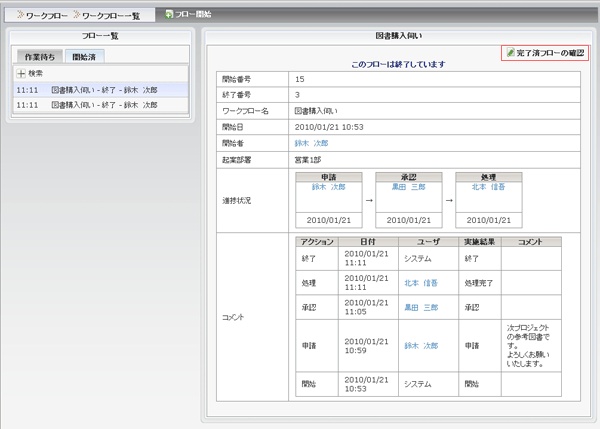600x429 pixels.
Task: Click the 開始者 row label
Action: [233, 143]
